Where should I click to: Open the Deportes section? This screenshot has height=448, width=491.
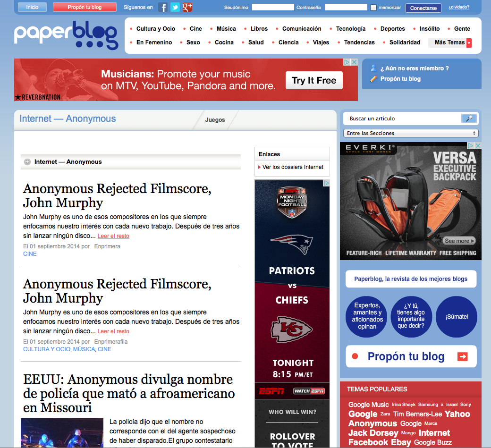click(393, 29)
